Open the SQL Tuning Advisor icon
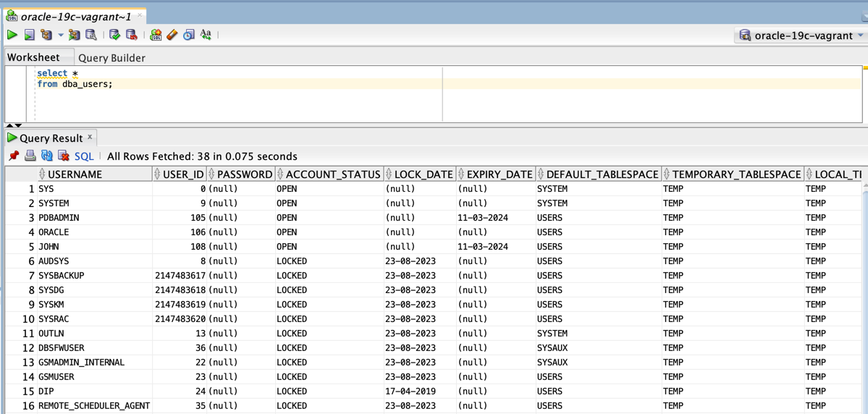Screen dimensions: 868x414 pyautogui.click(x=91, y=35)
